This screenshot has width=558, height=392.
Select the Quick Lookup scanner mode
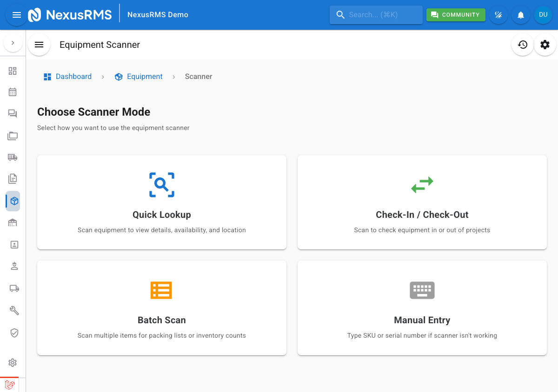tap(162, 202)
